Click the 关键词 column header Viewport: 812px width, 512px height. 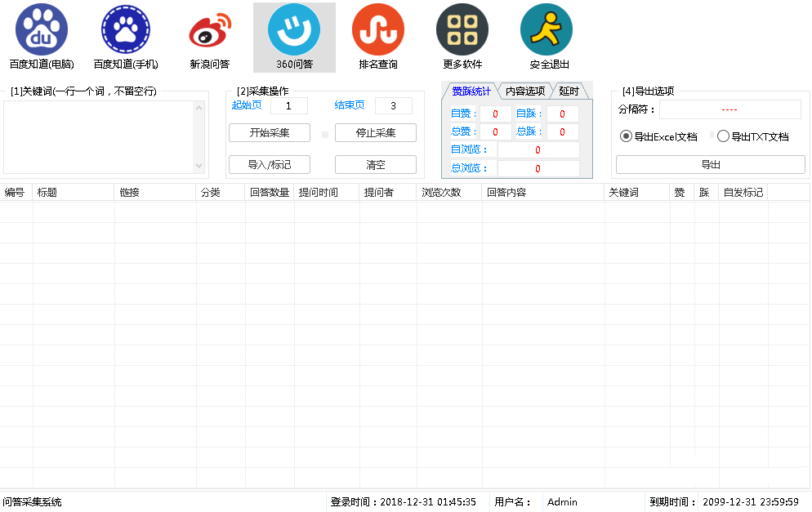point(637,193)
